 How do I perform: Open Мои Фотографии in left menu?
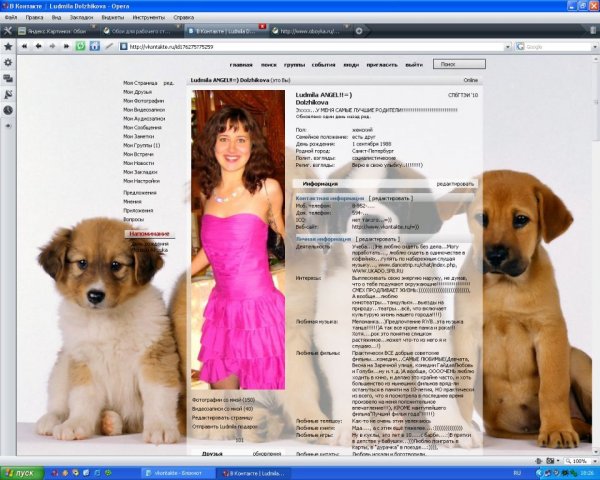click(143, 101)
